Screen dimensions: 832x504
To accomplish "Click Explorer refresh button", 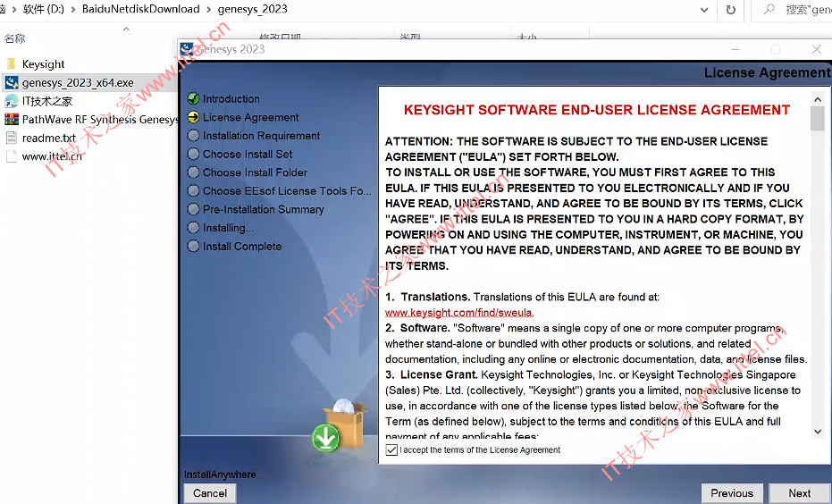I will point(731,10).
